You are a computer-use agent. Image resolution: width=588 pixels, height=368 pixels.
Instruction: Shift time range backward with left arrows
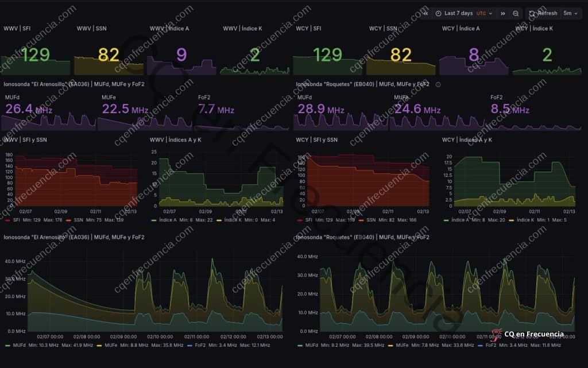pyautogui.click(x=425, y=13)
